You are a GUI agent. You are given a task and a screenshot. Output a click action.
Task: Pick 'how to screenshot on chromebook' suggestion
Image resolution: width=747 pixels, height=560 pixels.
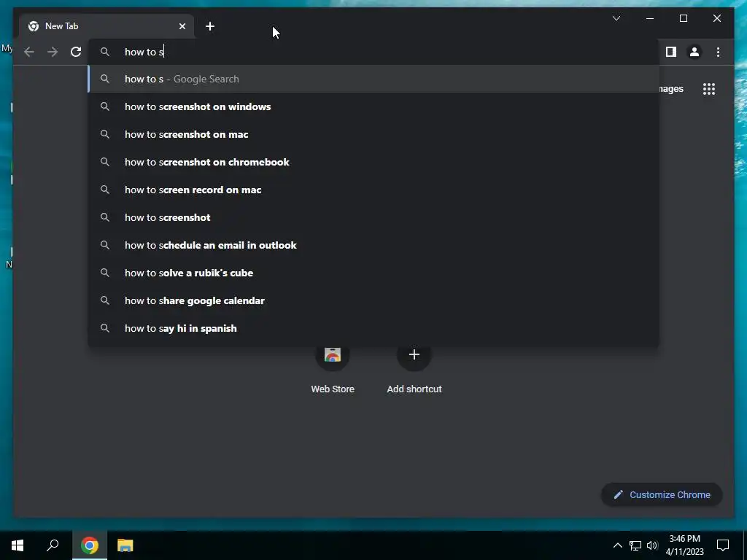(x=373, y=162)
